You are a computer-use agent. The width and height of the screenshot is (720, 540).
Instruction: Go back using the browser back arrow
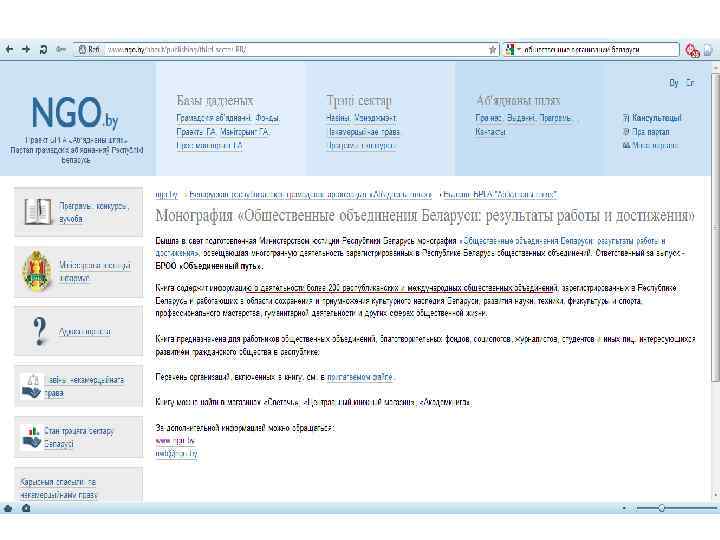click(x=9, y=50)
